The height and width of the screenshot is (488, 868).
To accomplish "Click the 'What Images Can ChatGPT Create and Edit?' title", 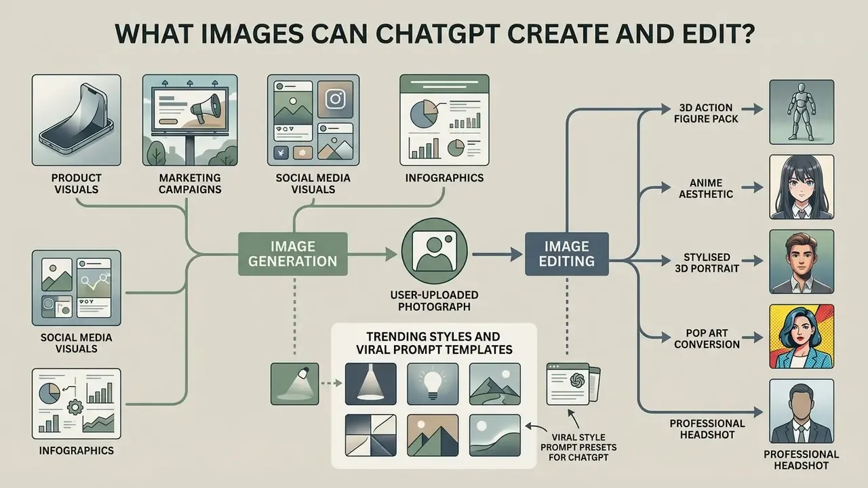I will (434, 35).
